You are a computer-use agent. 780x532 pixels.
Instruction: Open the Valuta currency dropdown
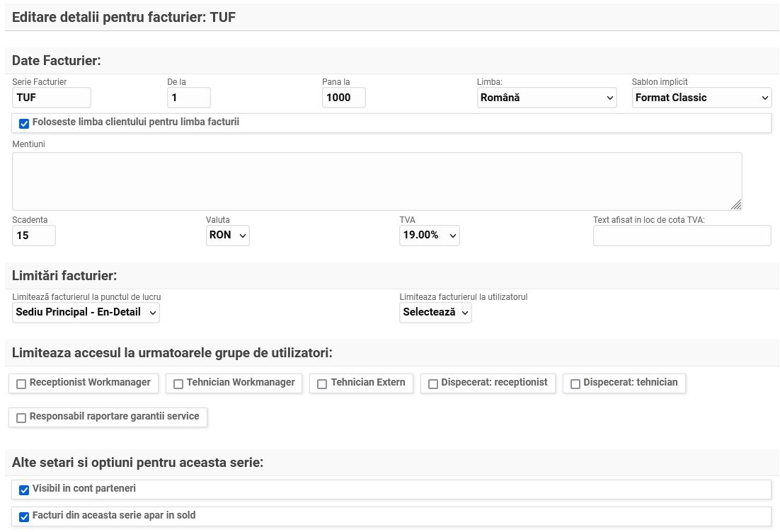[x=227, y=235]
